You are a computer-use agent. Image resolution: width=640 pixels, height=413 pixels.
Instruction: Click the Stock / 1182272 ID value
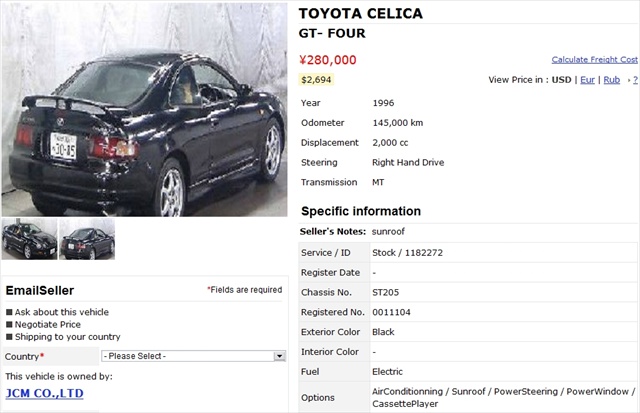click(x=407, y=252)
